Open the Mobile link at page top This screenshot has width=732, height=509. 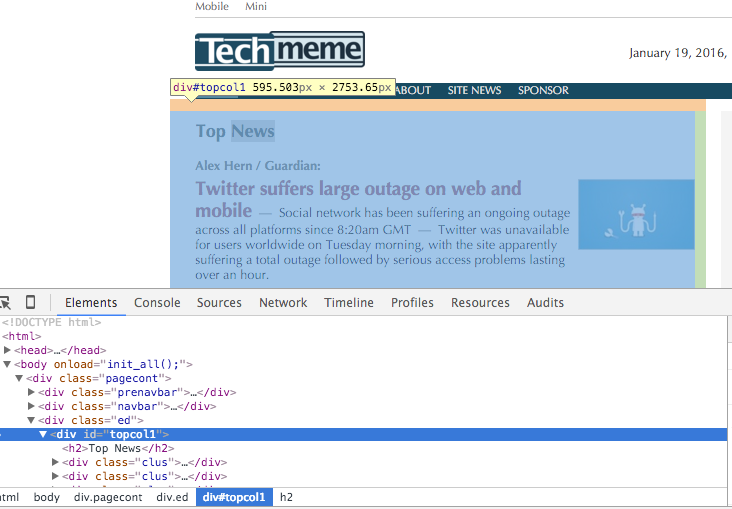tap(212, 6)
